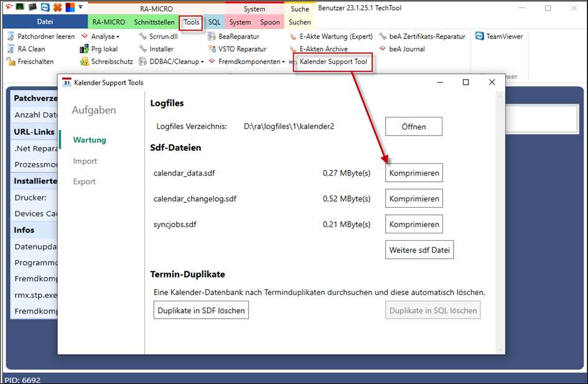
Task: Click the TeamViewer icon
Action: pos(479,36)
